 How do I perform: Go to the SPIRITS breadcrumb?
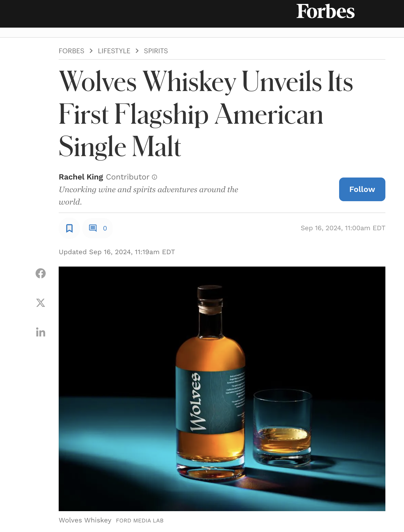point(156,51)
